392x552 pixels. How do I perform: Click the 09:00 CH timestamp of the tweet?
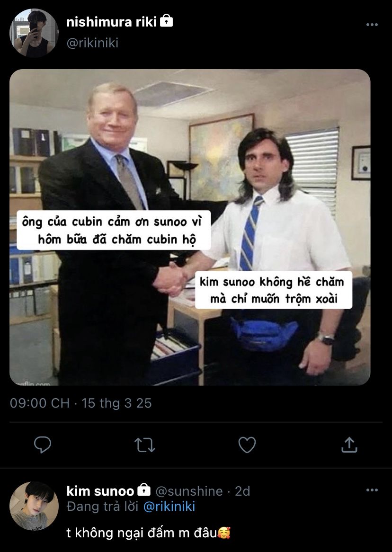coord(40,403)
